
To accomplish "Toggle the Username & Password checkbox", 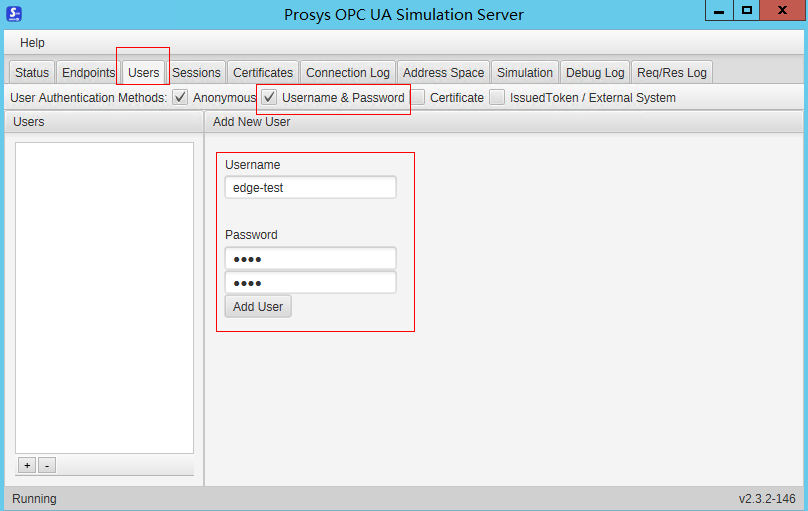I will (269, 97).
